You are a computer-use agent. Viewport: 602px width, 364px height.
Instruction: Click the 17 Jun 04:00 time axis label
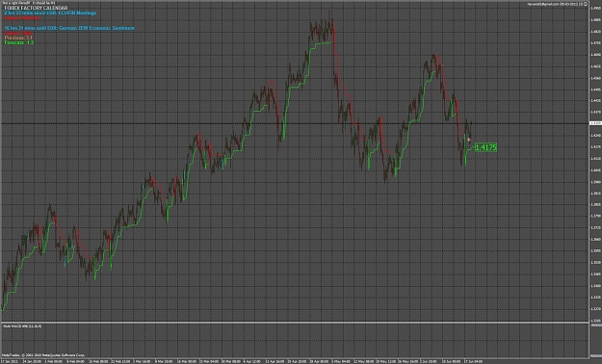(x=473, y=361)
